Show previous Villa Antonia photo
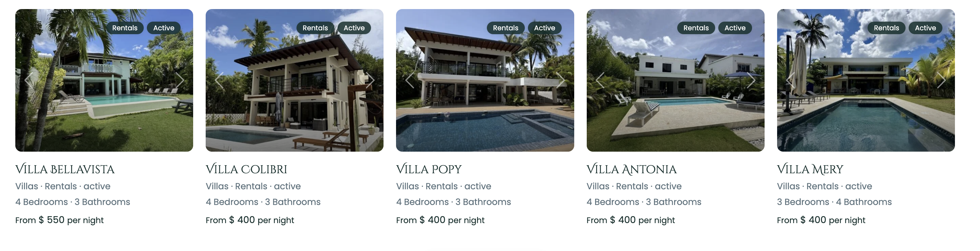Viewport: 980px width, 251px height. [600, 80]
